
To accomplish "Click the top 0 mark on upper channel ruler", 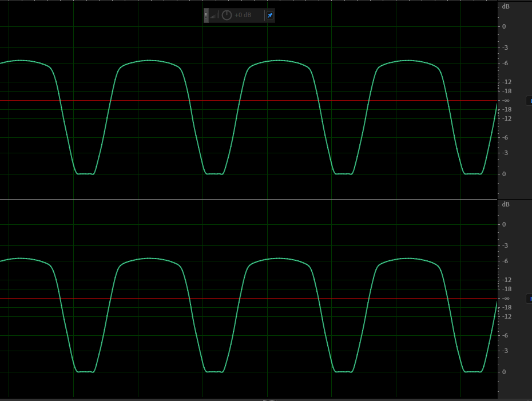I will pos(504,26).
